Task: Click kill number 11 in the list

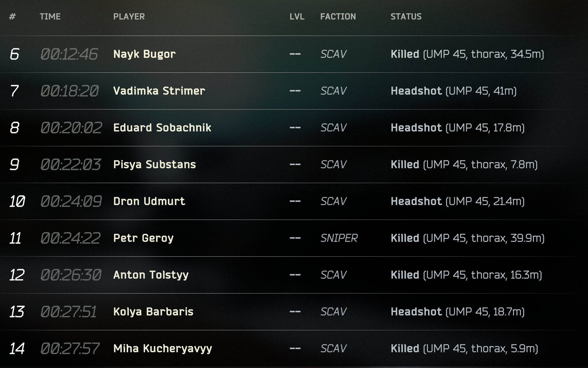Action: (16, 238)
